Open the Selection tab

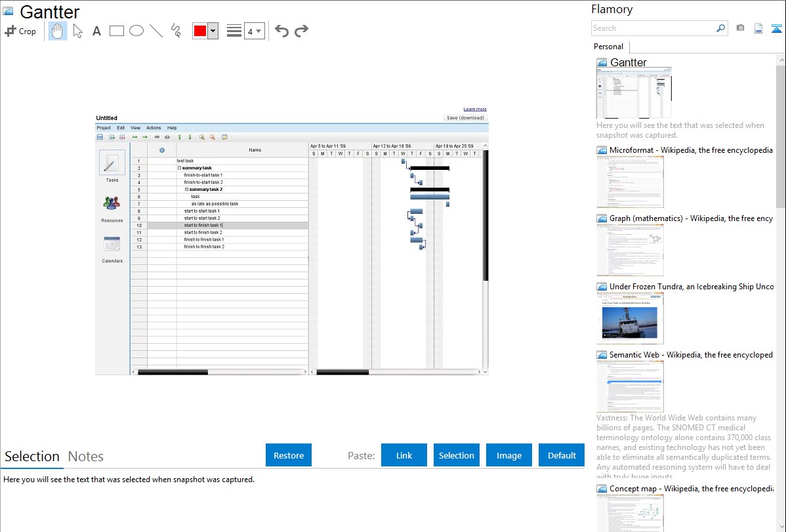32,457
